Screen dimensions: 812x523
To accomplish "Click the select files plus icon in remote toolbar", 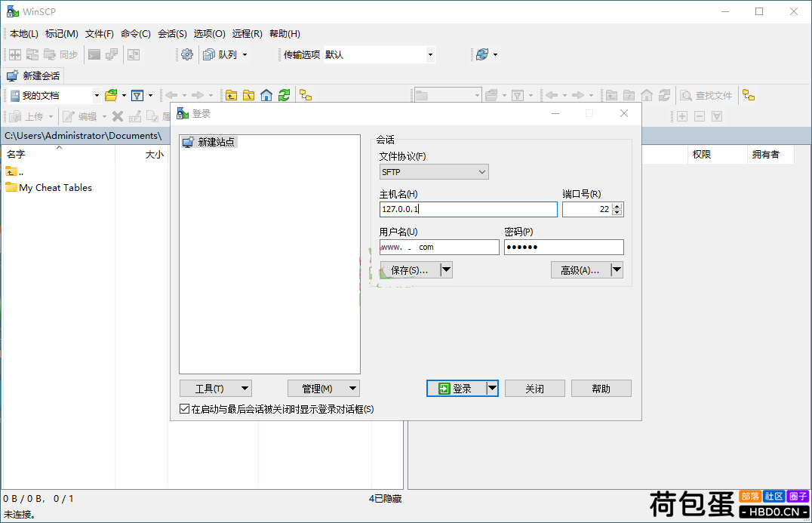I will 682,116.
